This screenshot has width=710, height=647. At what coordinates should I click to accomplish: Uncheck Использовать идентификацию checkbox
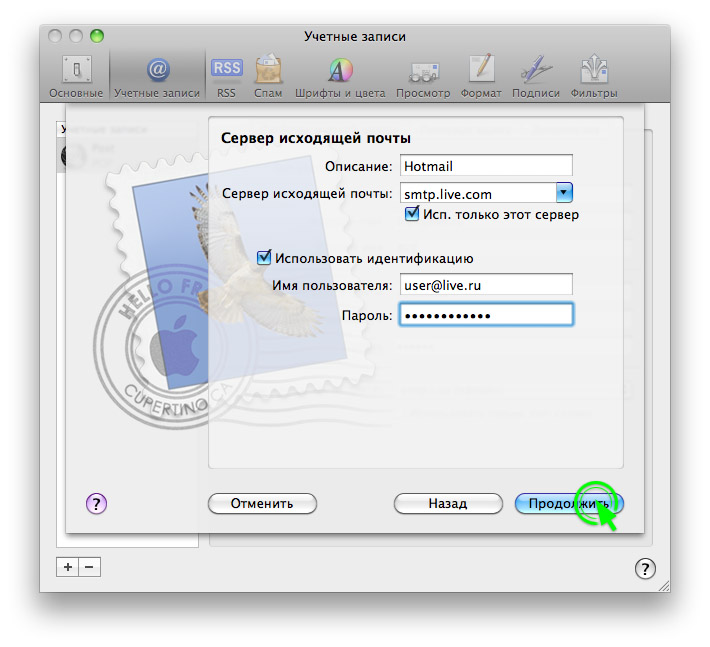[x=265, y=258]
